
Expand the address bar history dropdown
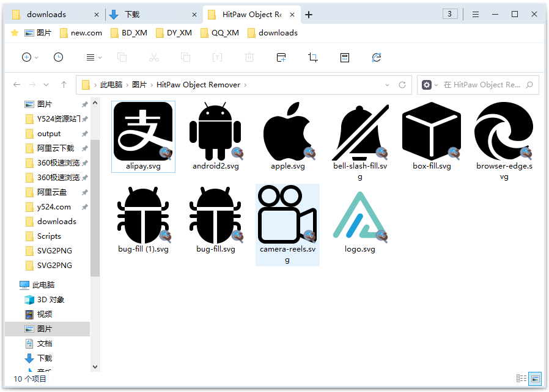tap(387, 85)
